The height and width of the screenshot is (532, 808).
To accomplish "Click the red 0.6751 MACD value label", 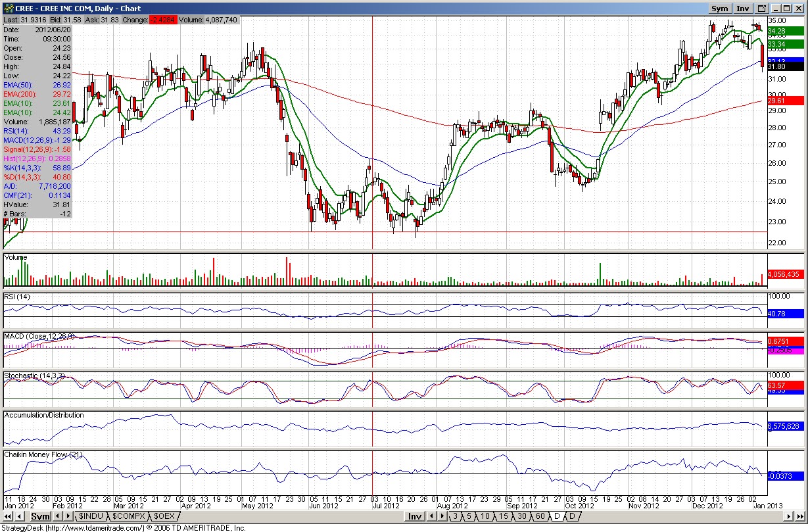I will click(x=786, y=341).
